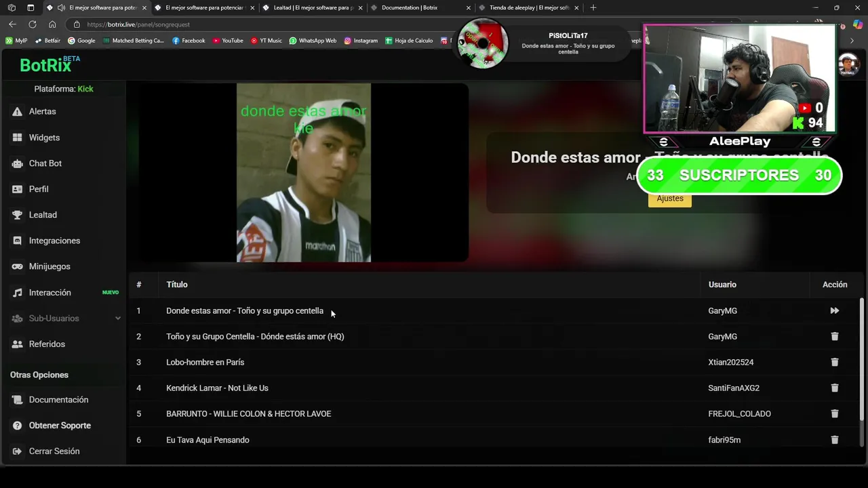Click the song video thumbnail
Image resolution: width=868 pixels, height=488 pixels.
click(x=304, y=173)
